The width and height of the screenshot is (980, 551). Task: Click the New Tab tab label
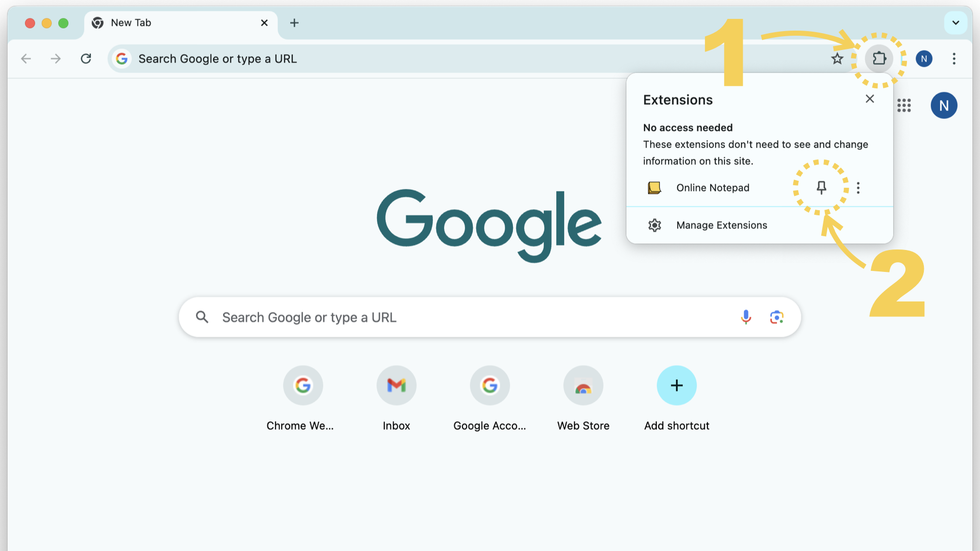[131, 22]
